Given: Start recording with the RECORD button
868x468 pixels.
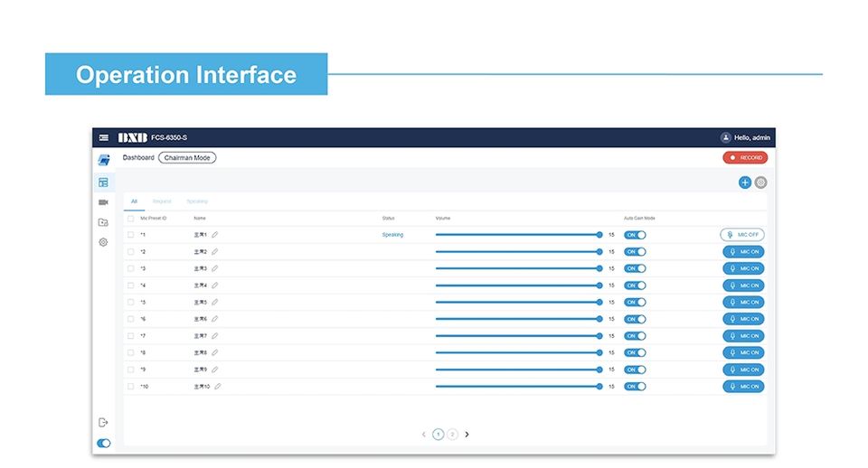Looking at the screenshot, I should pyautogui.click(x=745, y=158).
